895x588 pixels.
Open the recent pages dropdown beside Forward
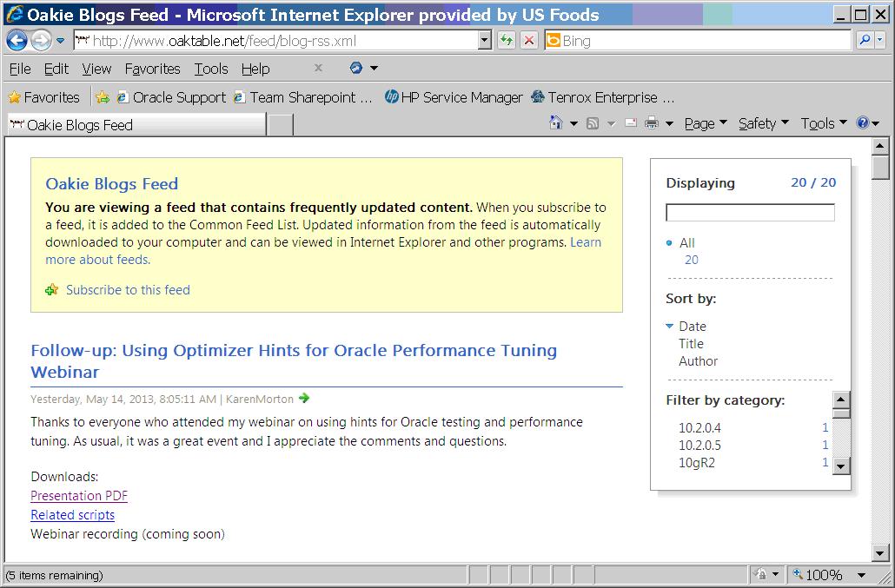click(61, 41)
